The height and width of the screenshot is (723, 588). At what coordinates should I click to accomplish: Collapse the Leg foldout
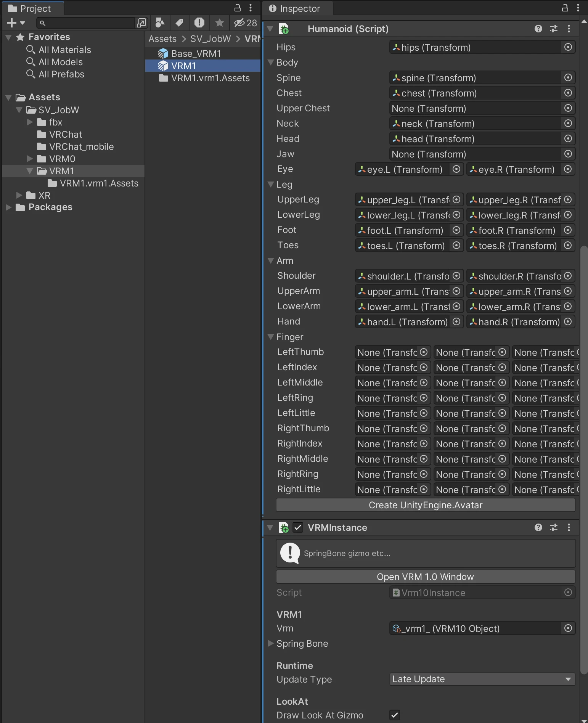pos(271,185)
